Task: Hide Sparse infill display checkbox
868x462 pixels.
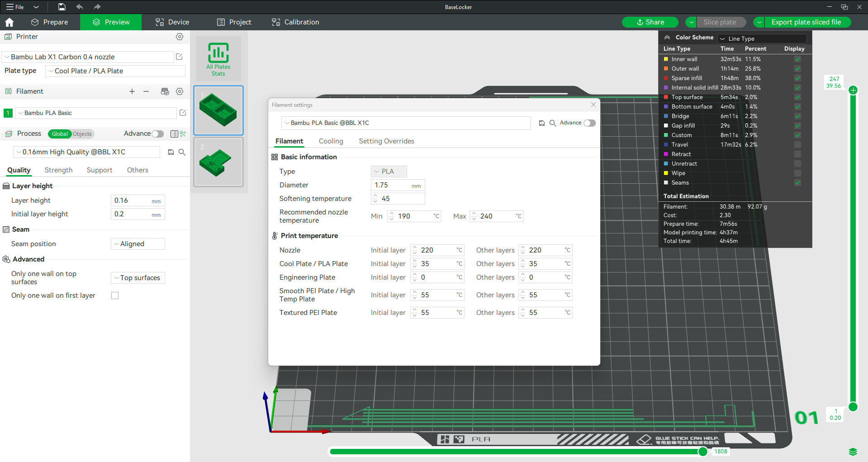Action: click(797, 78)
